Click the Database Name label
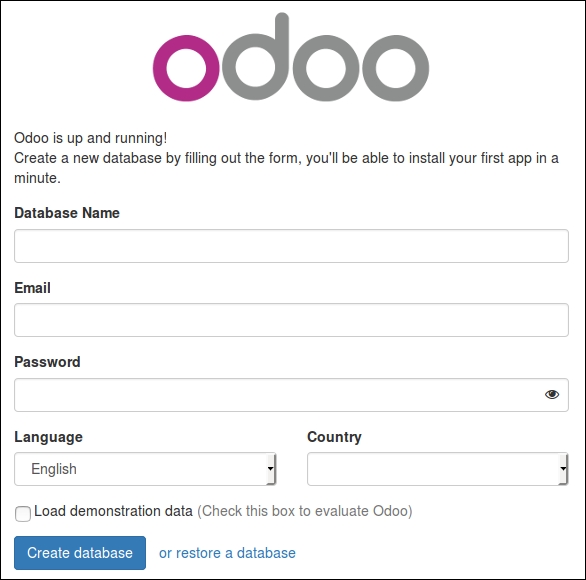Image resolution: width=586 pixels, height=580 pixels. (67, 213)
